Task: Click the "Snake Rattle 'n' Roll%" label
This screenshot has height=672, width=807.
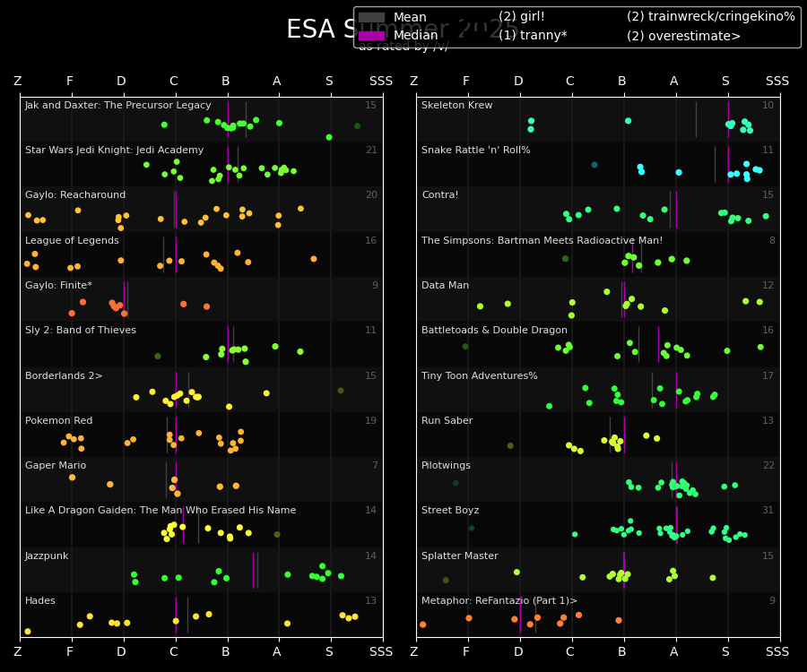Action: (476, 151)
